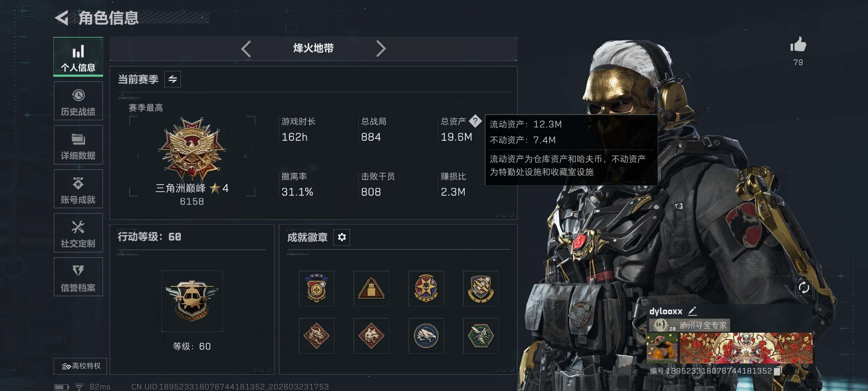The width and height of the screenshot is (868, 391).
Task: Rotate character with the refresh icon
Action: pyautogui.click(x=804, y=288)
